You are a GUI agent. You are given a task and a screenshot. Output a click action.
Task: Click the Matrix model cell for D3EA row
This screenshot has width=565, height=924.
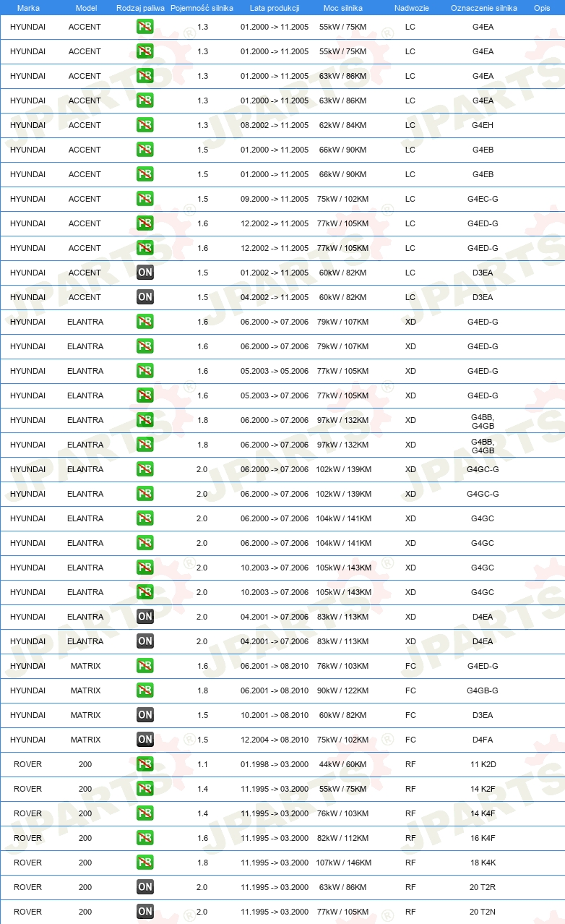click(85, 715)
